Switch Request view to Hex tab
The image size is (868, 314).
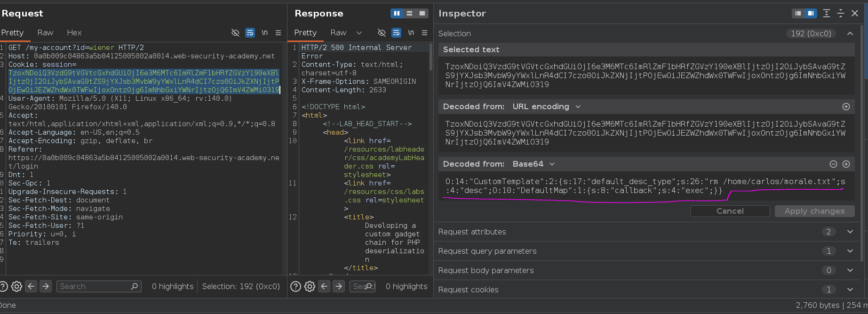pos(74,32)
